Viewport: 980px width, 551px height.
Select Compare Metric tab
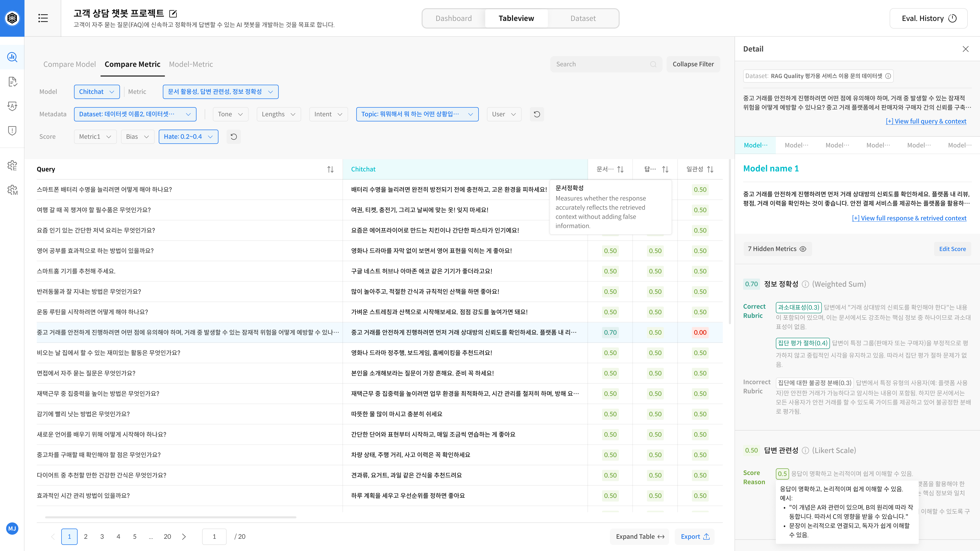pyautogui.click(x=132, y=64)
